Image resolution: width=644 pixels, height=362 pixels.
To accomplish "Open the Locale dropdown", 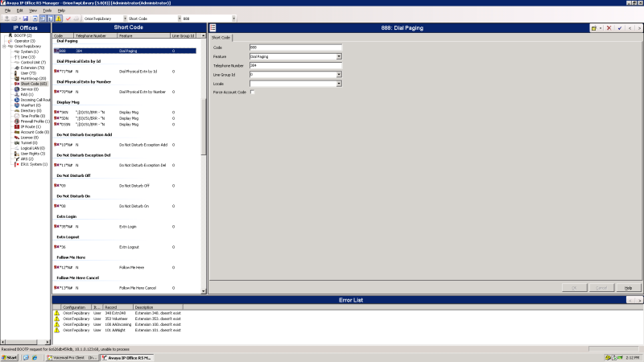I will (x=339, y=84).
